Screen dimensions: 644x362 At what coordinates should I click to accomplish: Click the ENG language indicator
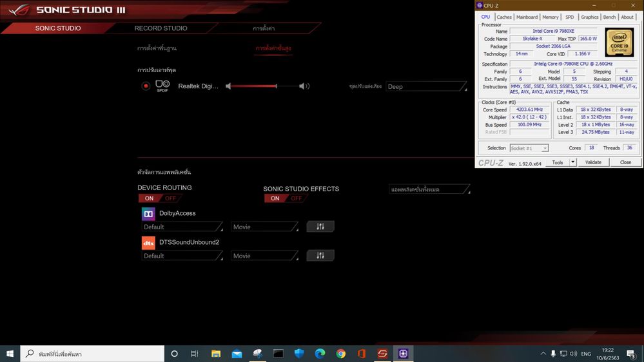[x=586, y=354]
